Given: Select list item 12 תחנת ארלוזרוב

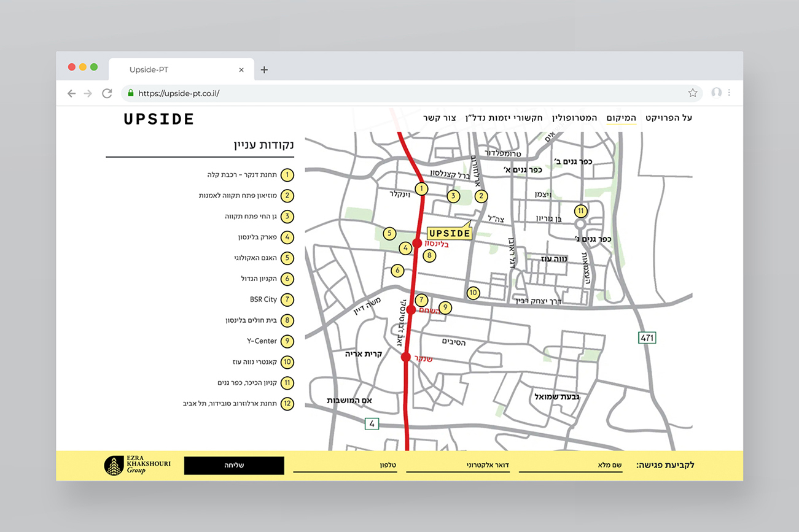Looking at the screenshot, I should click(x=238, y=404).
